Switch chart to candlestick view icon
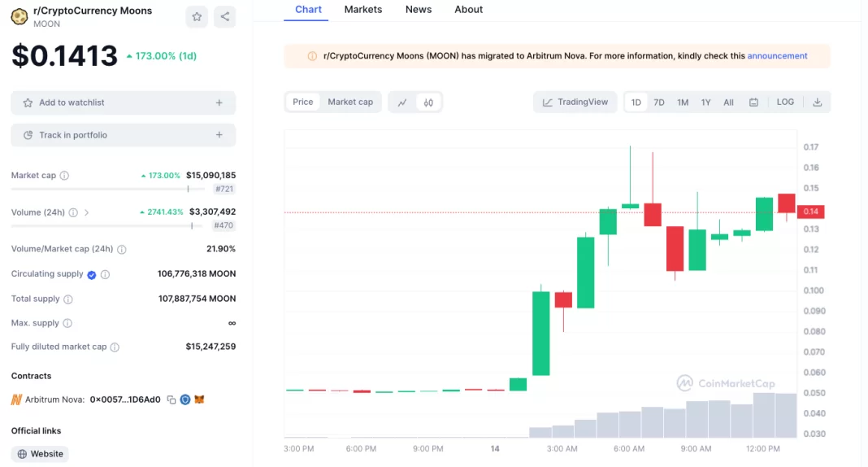This screenshot has width=868, height=467. [428, 103]
